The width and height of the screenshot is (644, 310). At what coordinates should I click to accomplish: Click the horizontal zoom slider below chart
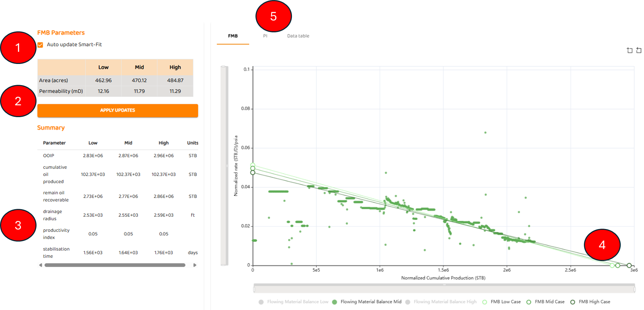[444, 289]
